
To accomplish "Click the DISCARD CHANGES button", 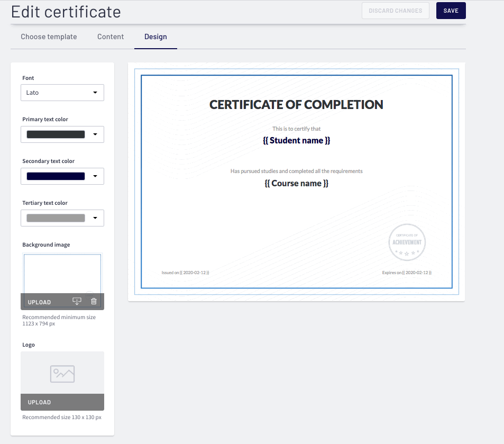I will (396, 11).
